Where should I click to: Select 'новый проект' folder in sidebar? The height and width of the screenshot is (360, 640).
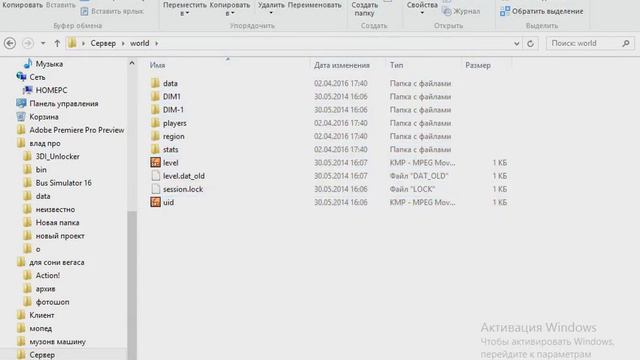click(60, 236)
